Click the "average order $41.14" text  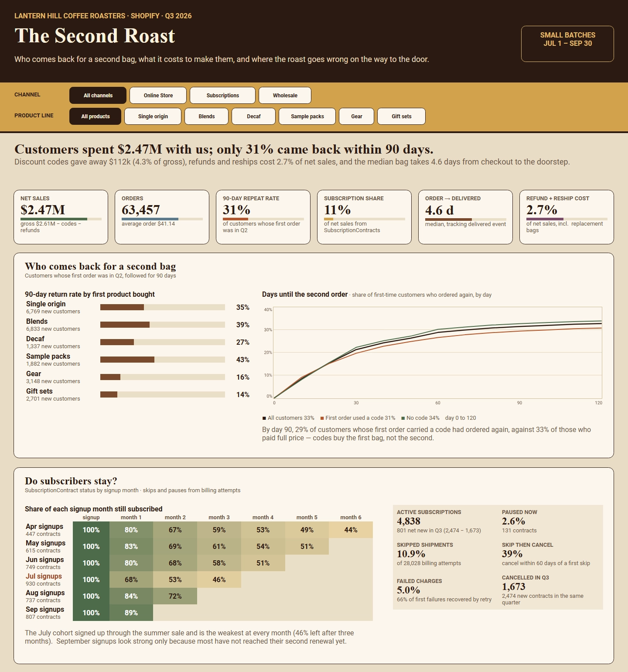pos(148,224)
